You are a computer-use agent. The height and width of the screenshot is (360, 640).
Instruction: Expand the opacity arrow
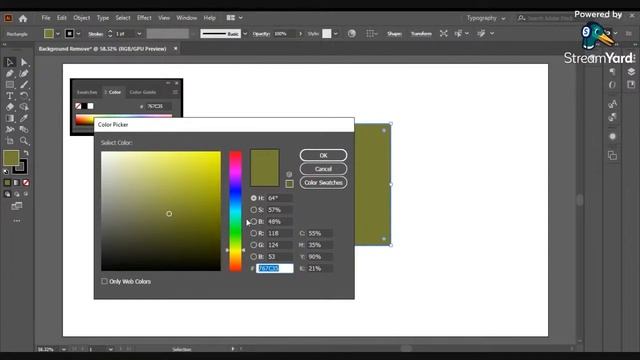(301, 34)
